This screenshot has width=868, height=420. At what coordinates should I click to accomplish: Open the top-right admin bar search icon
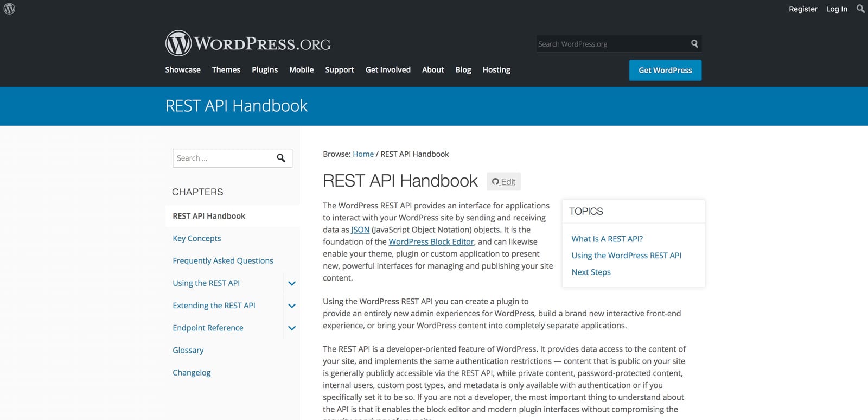(x=860, y=9)
